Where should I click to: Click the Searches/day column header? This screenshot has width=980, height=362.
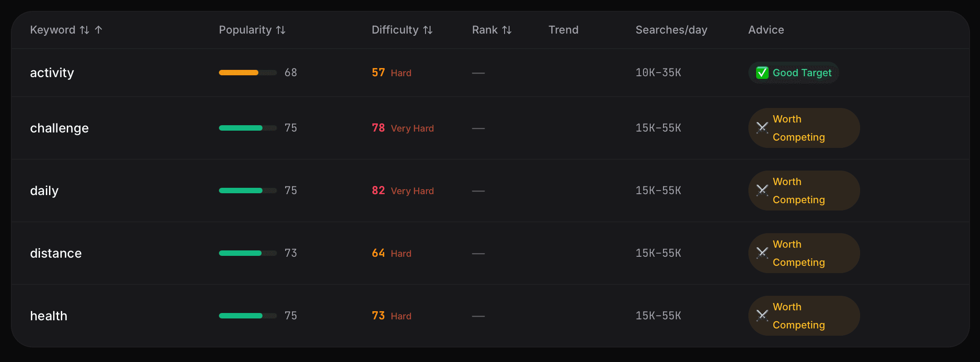pyautogui.click(x=671, y=29)
